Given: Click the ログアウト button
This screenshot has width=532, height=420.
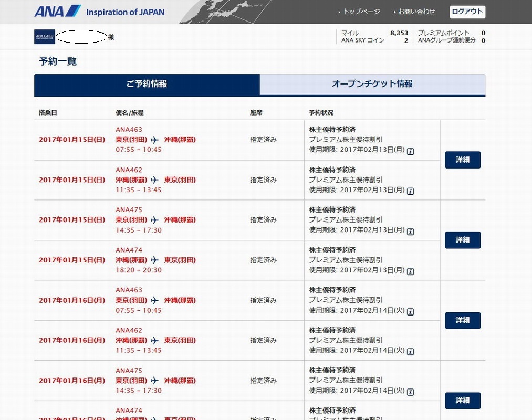Looking at the screenshot, I should click(467, 12).
